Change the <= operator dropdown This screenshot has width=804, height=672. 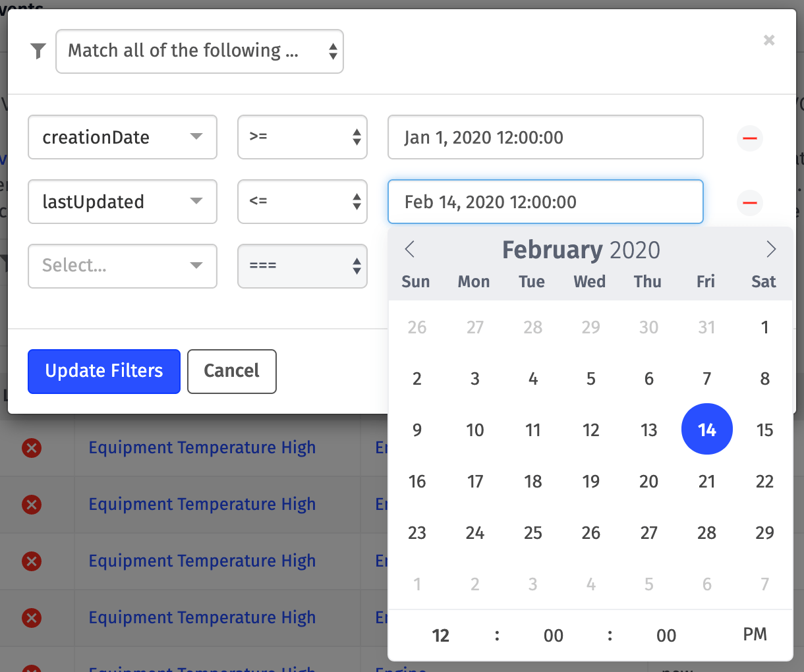(302, 202)
